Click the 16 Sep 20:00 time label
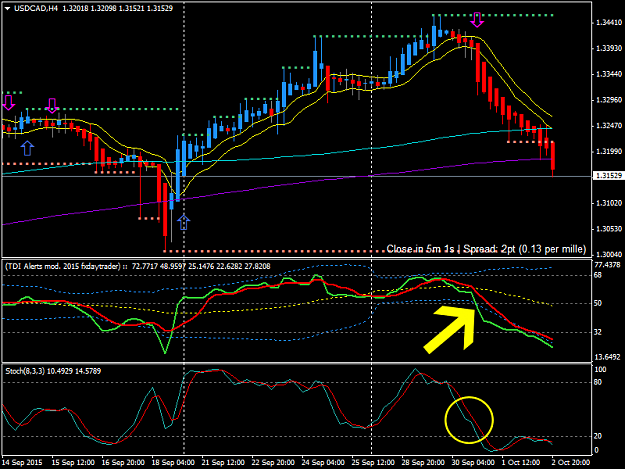The image size is (625, 469). [x=123, y=462]
